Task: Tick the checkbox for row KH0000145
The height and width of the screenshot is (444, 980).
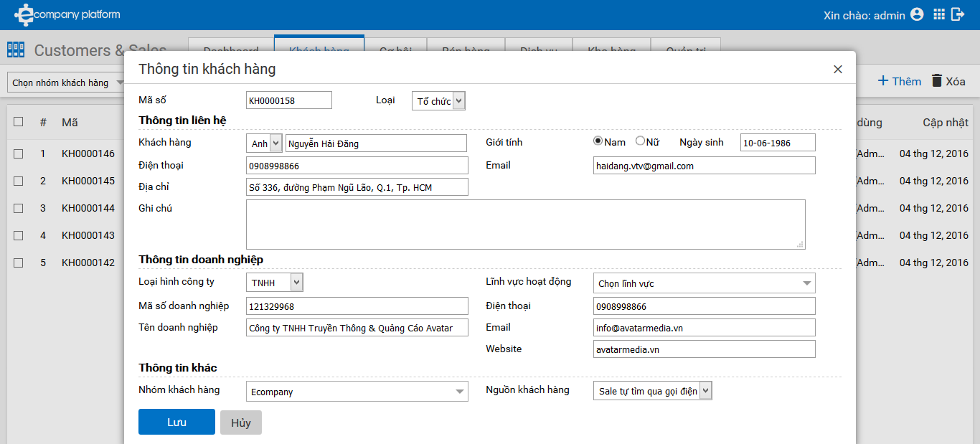Action: click(19, 181)
